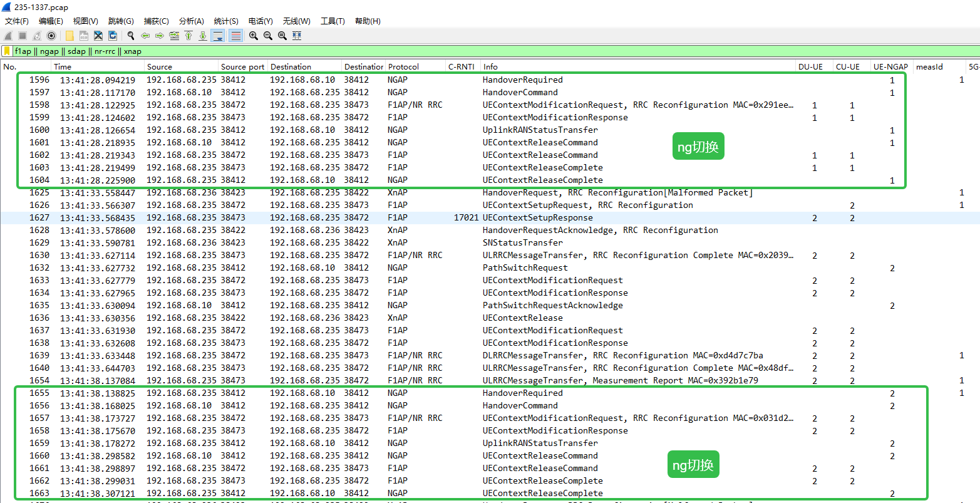Sort by the UE-NGAP column header
Viewport: 980px width, 503px height.
[x=892, y=66]
